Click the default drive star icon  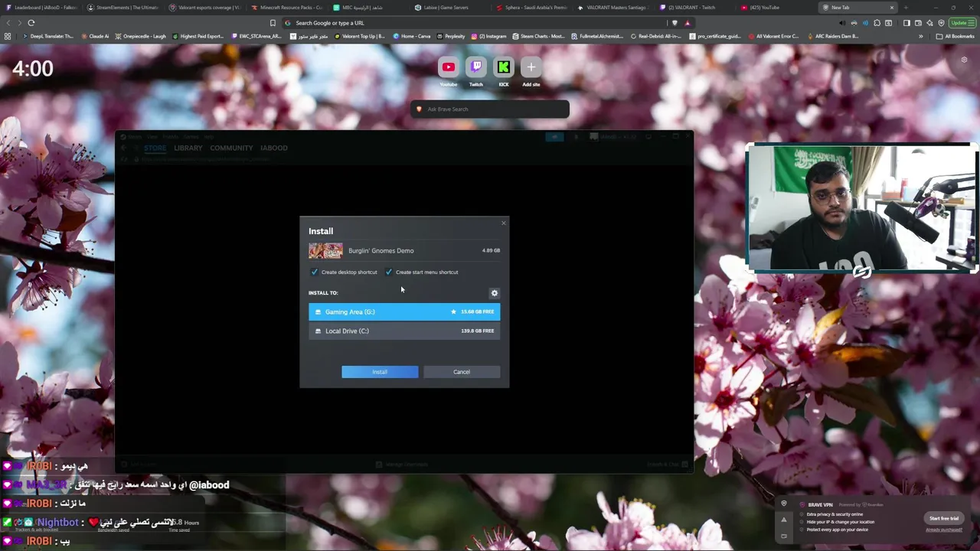click(453, 311)
